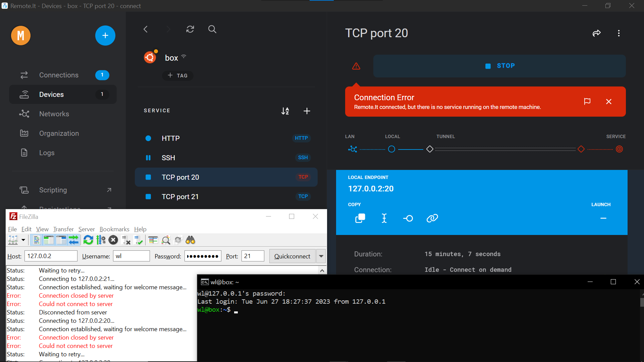Click the copy link chain icon
The height and width of the screenshot is (362, 644).
432,218
